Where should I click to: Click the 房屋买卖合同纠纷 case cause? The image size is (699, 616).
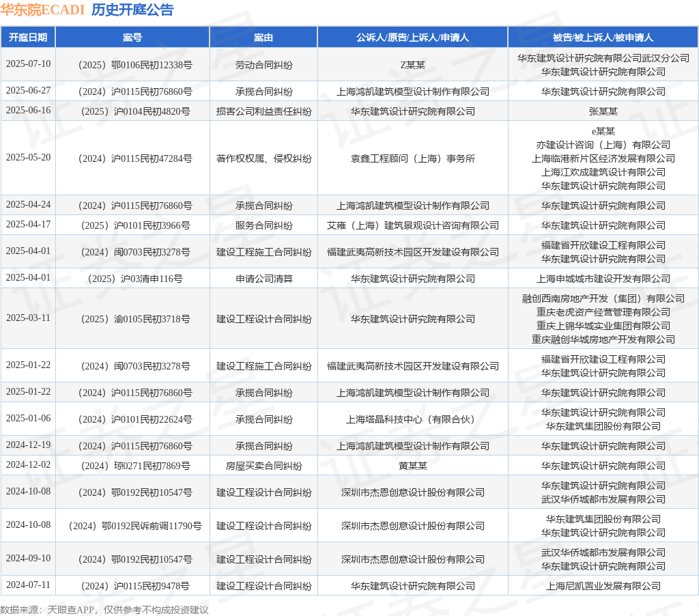264,466
